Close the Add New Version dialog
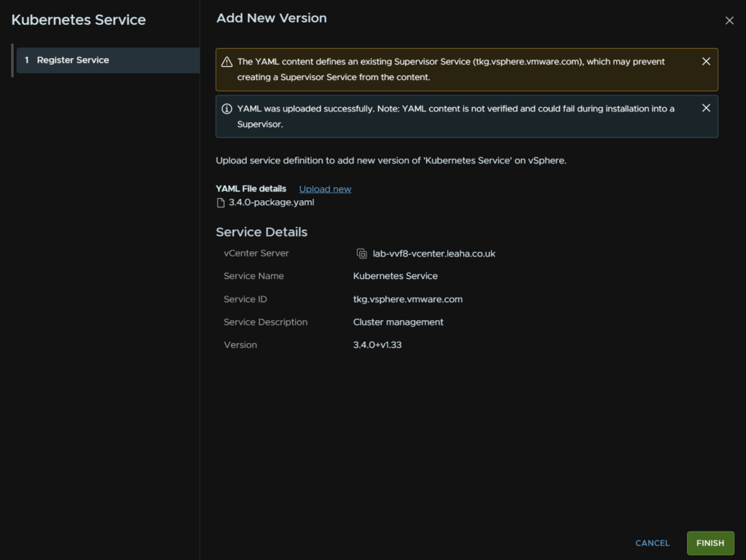Viewport: 746px width, 560px height. pyautogui.click(x=729, y=20)
